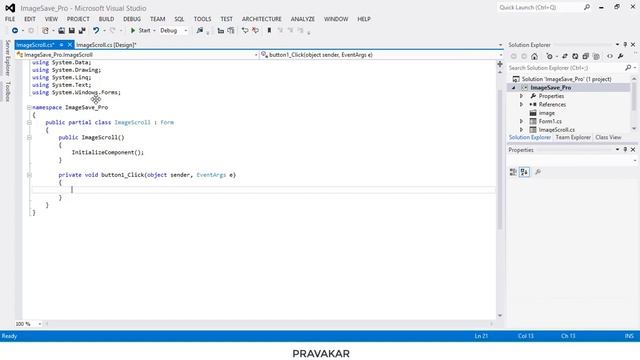Sort properties alphabetically
This screenshot has width=640, height=360.
click(524, 172)
